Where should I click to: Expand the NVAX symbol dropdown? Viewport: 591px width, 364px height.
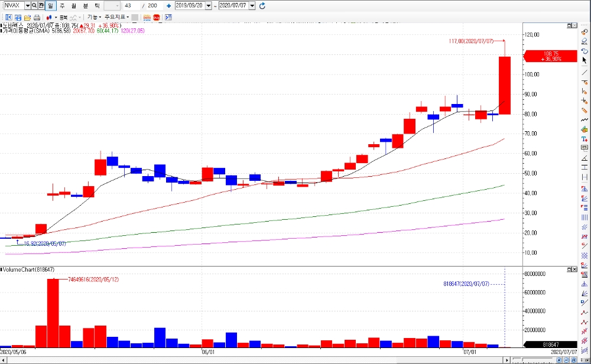(x=28, y=6)
